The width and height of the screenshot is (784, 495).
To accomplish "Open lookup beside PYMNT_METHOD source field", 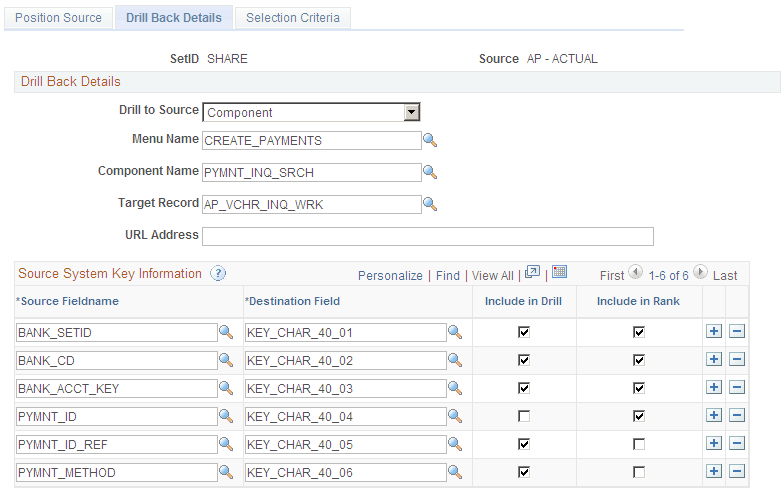I will click(x=226, y=472).
